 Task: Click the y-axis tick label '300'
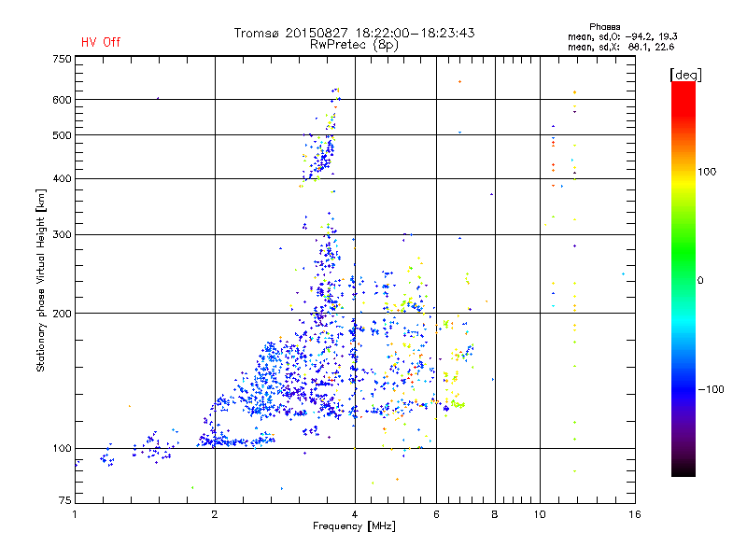pos(62,235)
